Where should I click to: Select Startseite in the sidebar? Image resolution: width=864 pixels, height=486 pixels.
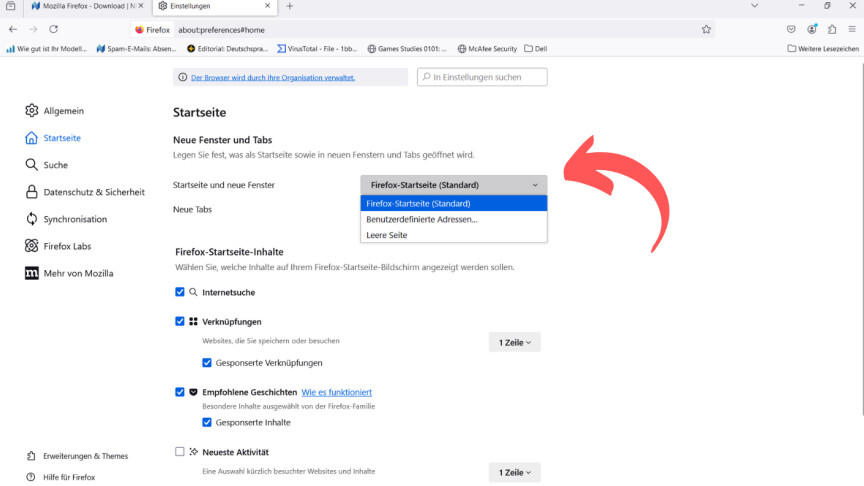pos(53,138)
